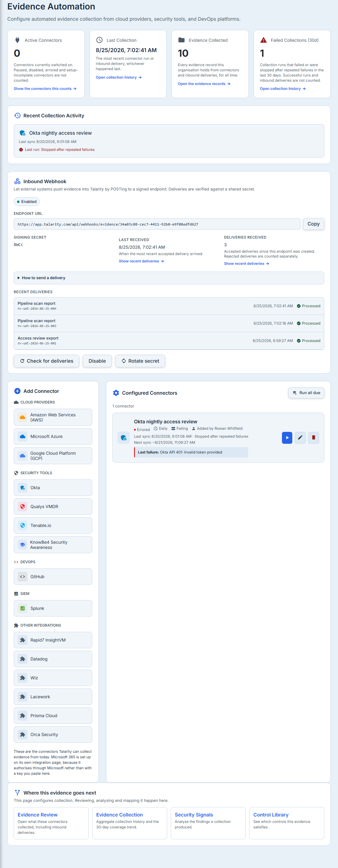Image resolution: width=338 pixels, height=868 pixels.
Task: Click the Add Connector plus icon
Action: 17,391
